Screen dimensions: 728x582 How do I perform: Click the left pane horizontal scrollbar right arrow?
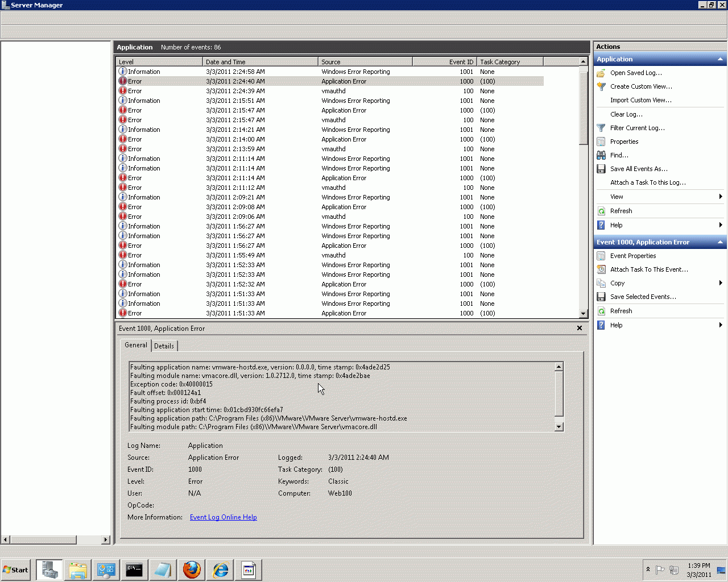coord(106,539)
